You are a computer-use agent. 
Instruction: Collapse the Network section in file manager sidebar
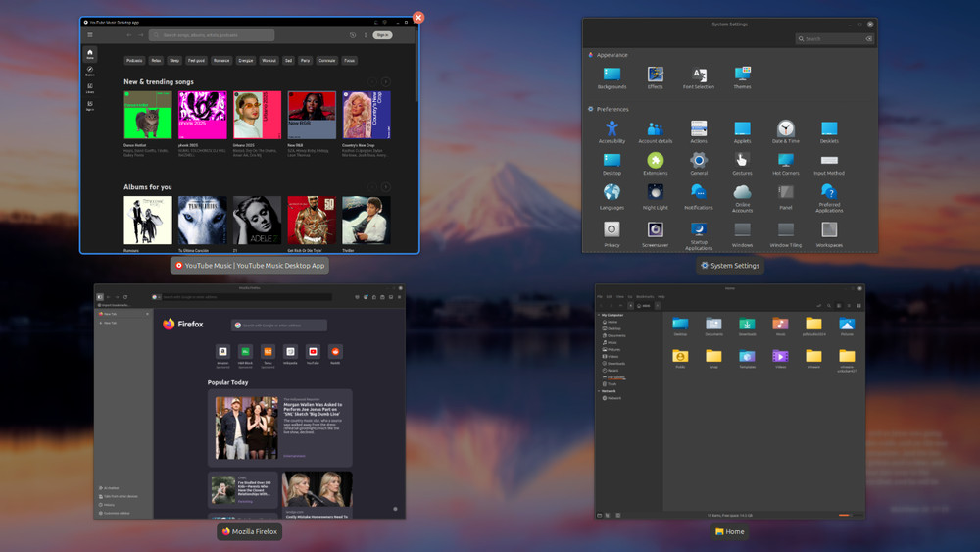(x=600, y=391)
